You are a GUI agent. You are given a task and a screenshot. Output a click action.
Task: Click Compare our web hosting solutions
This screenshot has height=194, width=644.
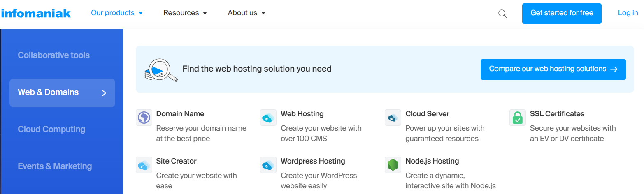(553, 69)
